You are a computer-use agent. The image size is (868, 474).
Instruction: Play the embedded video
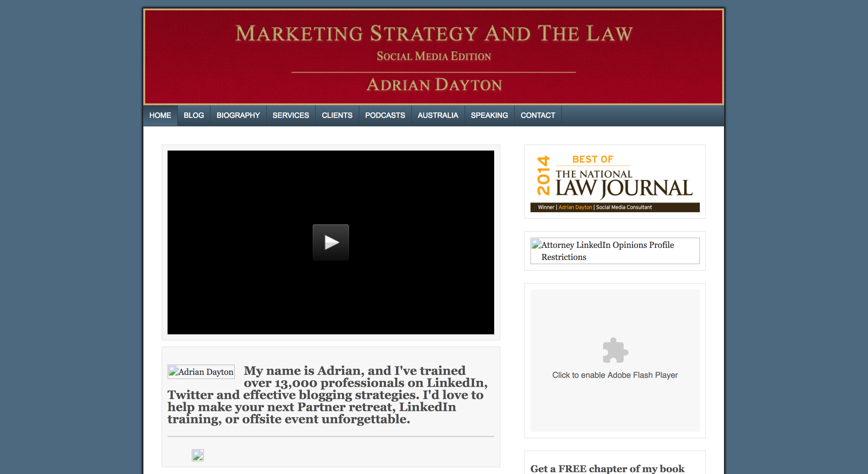[x=331, y=242]
